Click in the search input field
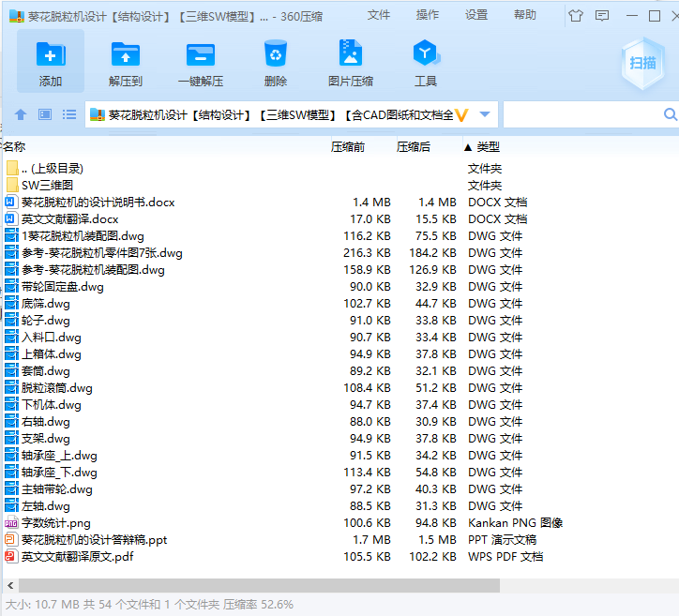Viewport: 679px width, 616px height. 582,114
